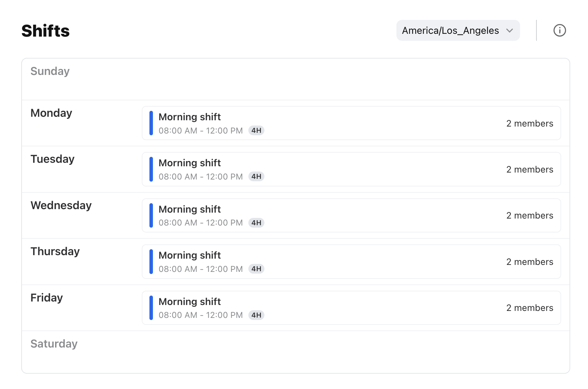Image resolution: width=588 pixels, height=389 pixels.
Task: Select Wednesday's Morning shift title
Action: (x=189, y=209)
